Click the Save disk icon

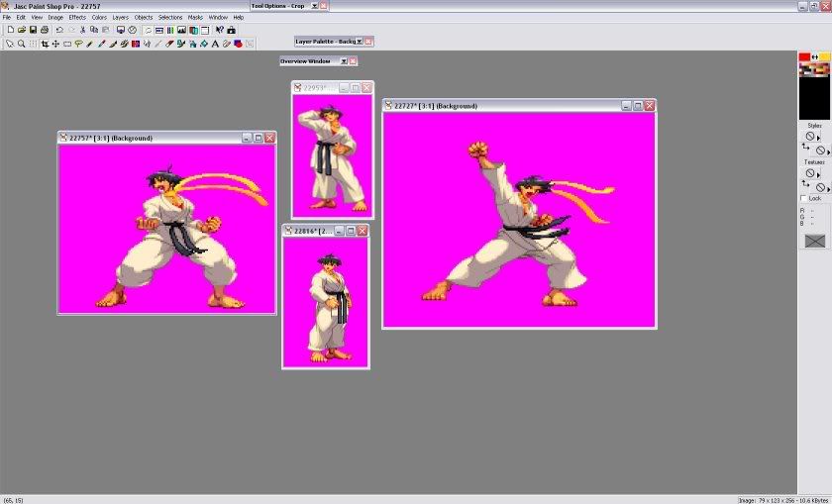(33, 30)
